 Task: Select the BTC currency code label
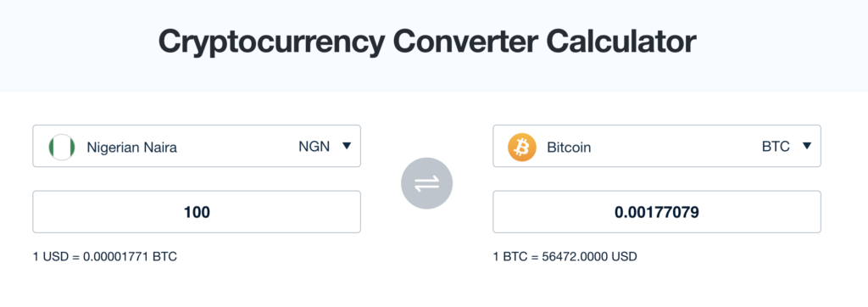pyautogui.click(x=776, y=147)
